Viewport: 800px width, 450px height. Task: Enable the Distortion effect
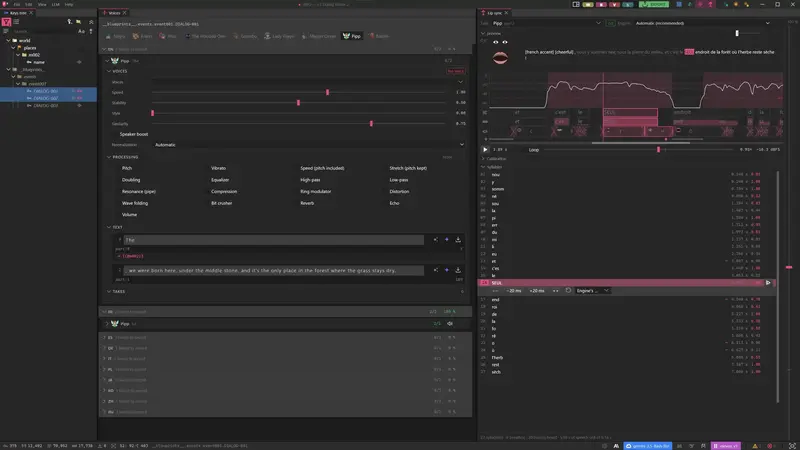(x=399, y=191)
